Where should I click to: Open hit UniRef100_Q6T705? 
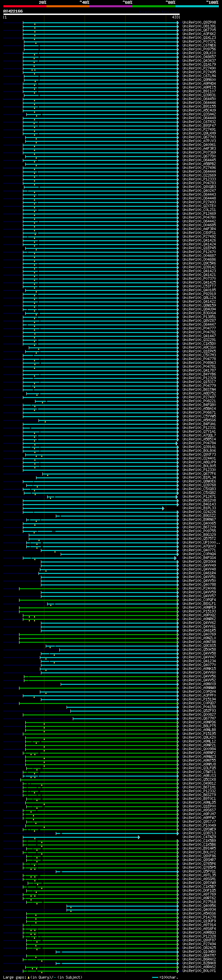point(199,30)
